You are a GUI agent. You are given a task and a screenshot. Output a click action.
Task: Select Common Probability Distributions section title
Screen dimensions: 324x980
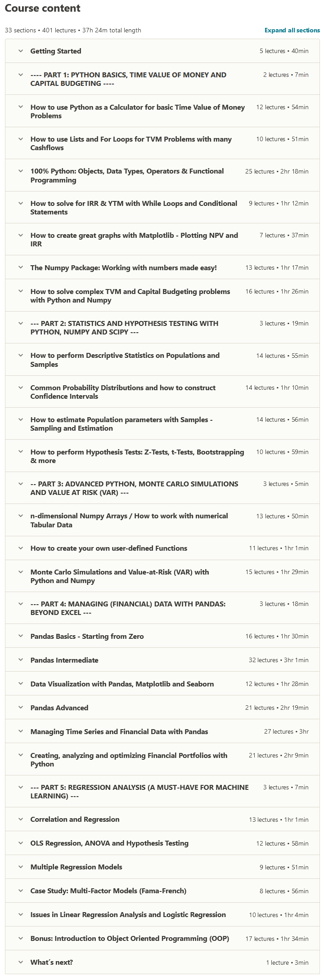pyautogui.click(x=123, y=392)
